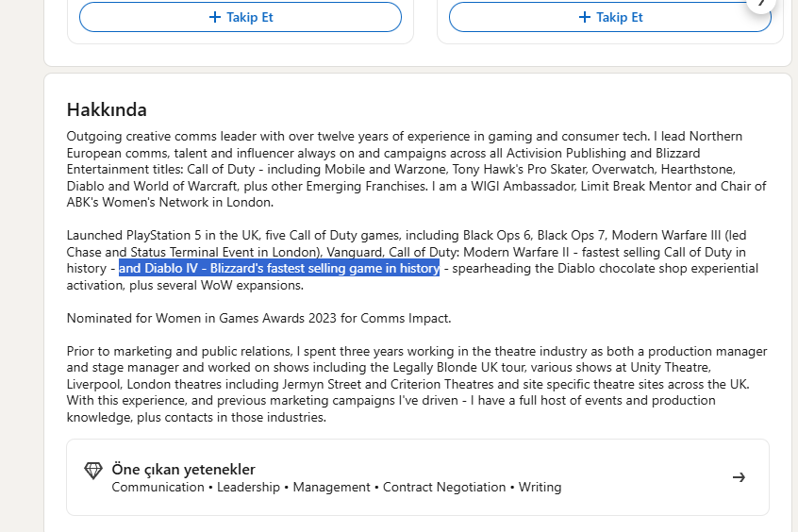Click the plus icon in right Takip Et
Image resolution: width=798 pixels, height=532 pixels.
coord(584,17)
